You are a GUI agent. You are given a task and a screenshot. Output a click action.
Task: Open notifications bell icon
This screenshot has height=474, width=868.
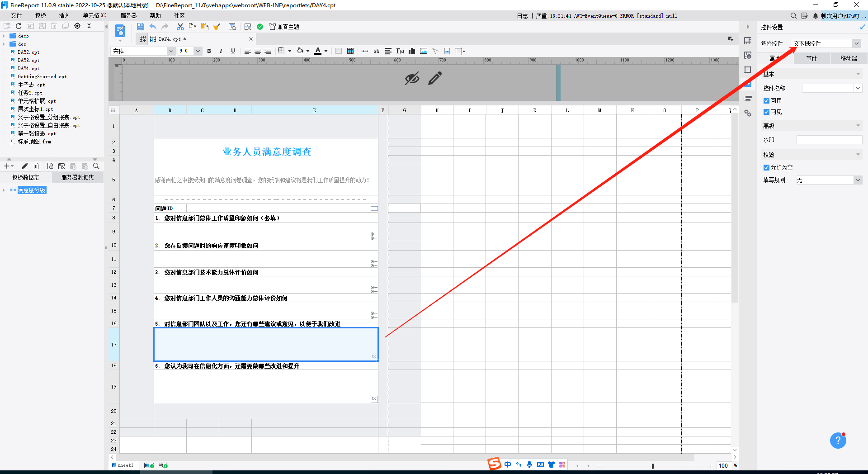(x=816, y=16)
